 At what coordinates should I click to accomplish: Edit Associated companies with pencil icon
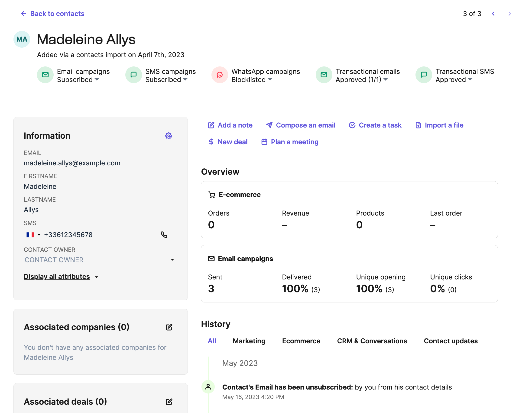pyautogui.click(x=169, y=327)
